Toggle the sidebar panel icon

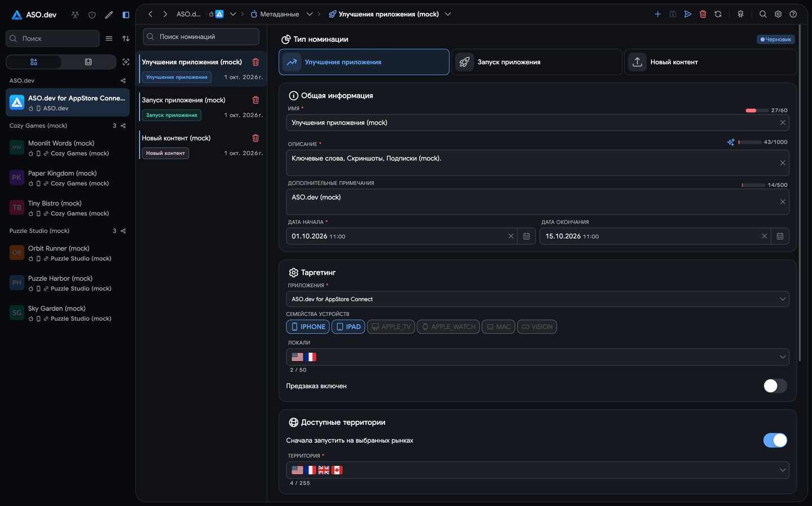point(126,15)
